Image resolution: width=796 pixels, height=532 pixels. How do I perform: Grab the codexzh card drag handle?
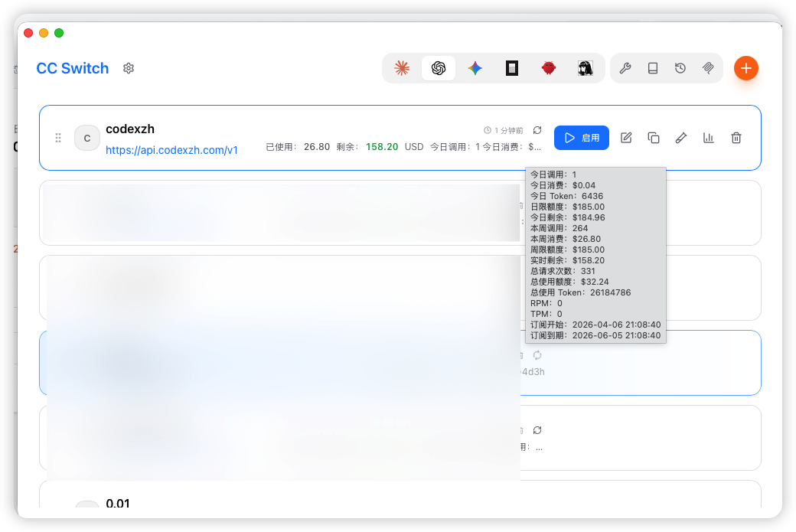pos(58,138)
